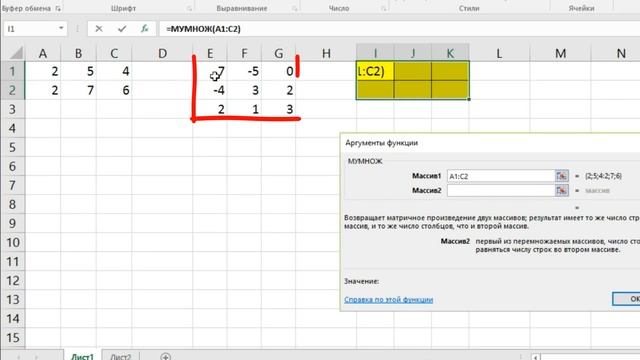Switch to the Лист1 sheet tab
This screenshot has height=360, width=640.
pyautogui.click(x=82, y=356)
